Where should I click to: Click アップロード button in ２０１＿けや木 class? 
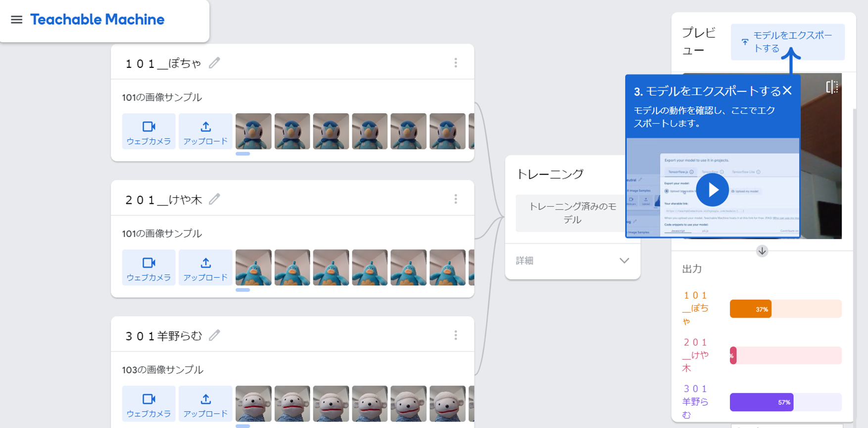pos(205,268)
